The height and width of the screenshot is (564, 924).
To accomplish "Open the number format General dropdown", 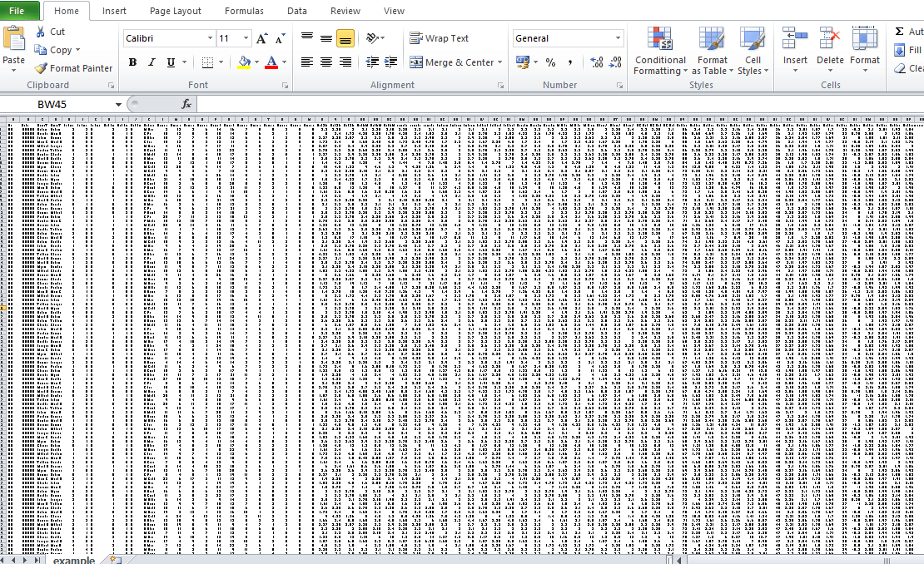I will point(618,38).
